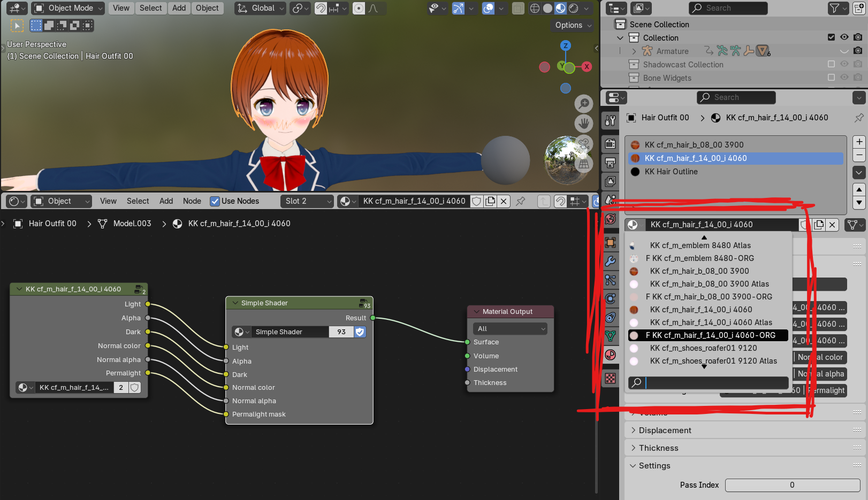Open the outliner filter dropdown

pos(837,8)
